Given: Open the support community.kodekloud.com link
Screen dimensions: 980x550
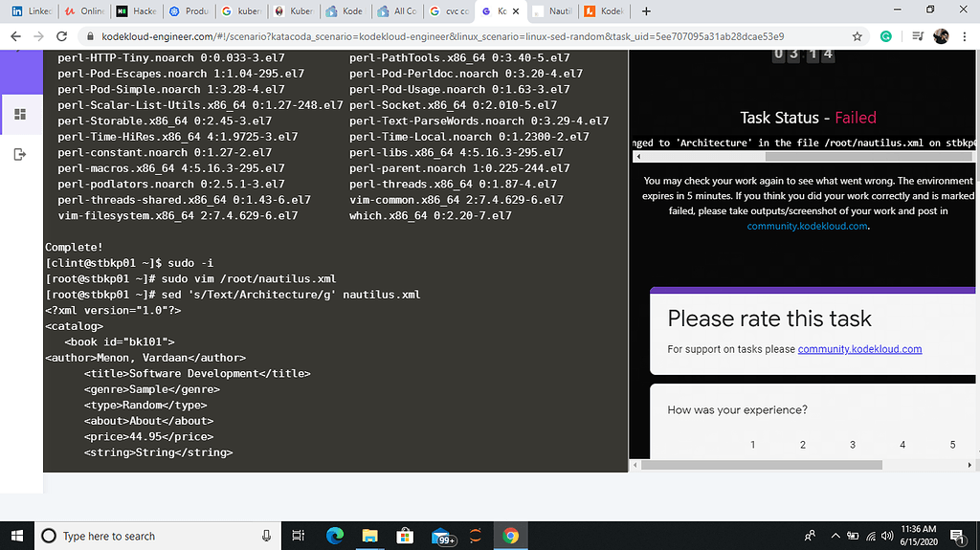Looking at the screenshot, I should [859, 349].
